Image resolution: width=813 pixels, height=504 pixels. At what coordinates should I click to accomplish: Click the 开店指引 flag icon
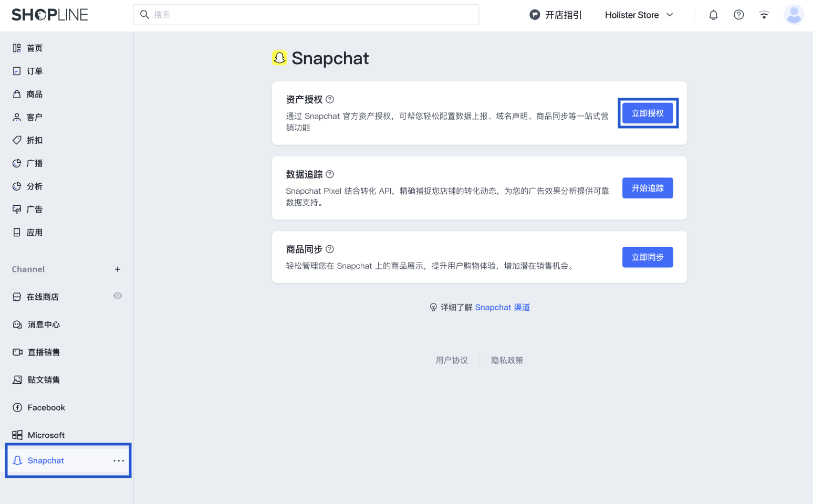coord(535,15)
